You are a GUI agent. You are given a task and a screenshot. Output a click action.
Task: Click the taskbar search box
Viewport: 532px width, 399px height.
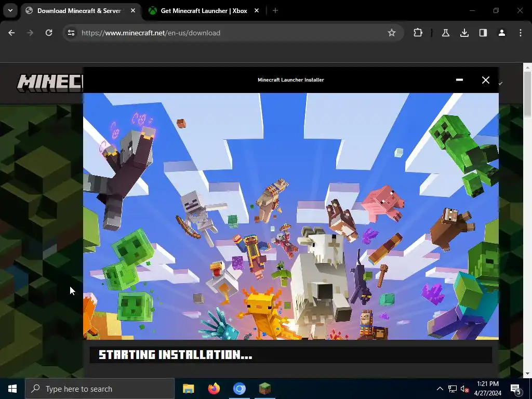100,389
